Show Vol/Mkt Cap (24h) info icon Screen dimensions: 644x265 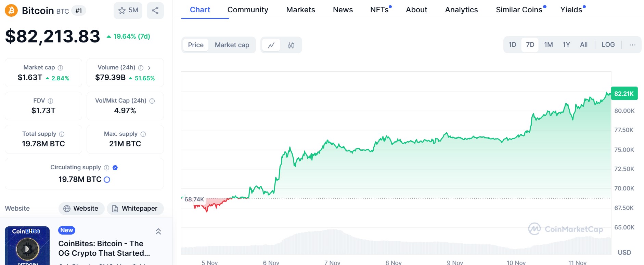click(152, 101)
